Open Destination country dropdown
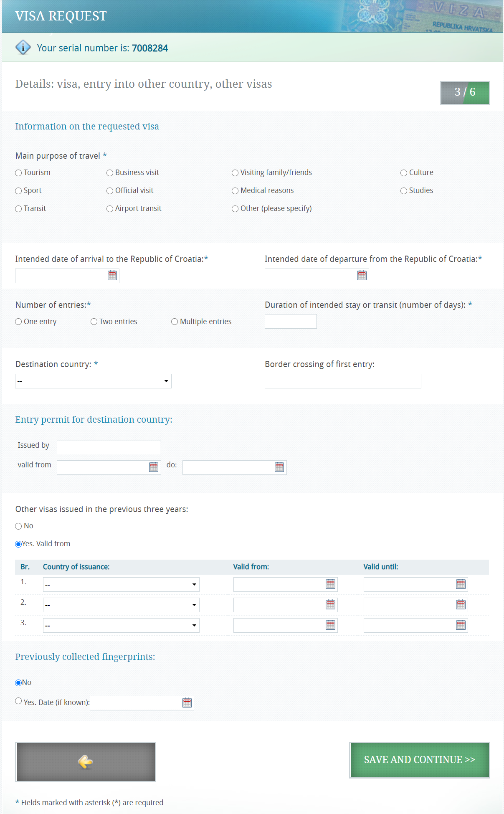 [94, 381]
